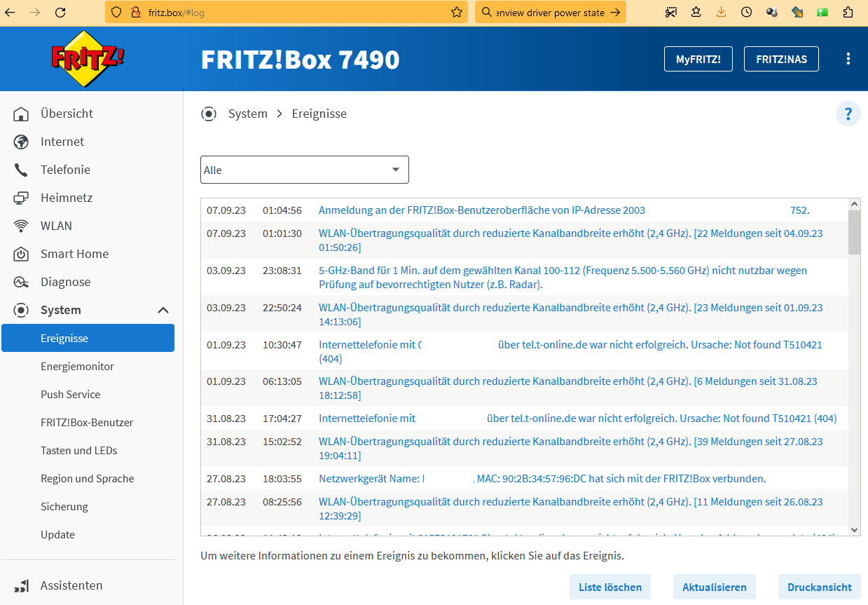868x605 pixels.
Task: Open the Netzwerkgerät MAC connected event
Action: click(524, 479)
